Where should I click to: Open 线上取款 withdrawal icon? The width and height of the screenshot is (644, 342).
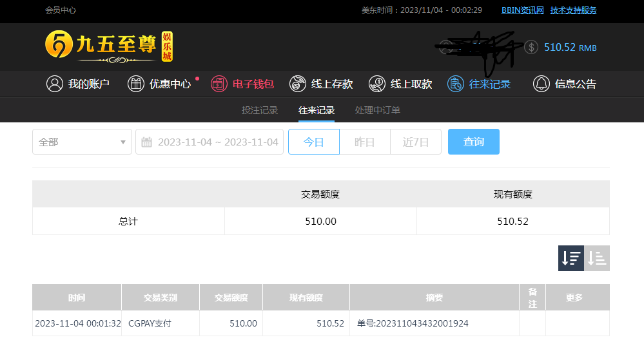tap(377, 84)
